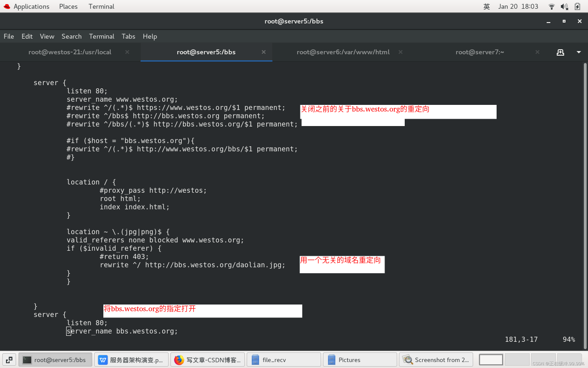The height and width of the screenshot is (368, 588).
Task: Switch to the root@westos-21:/usr/local tab
Action: 70,52
